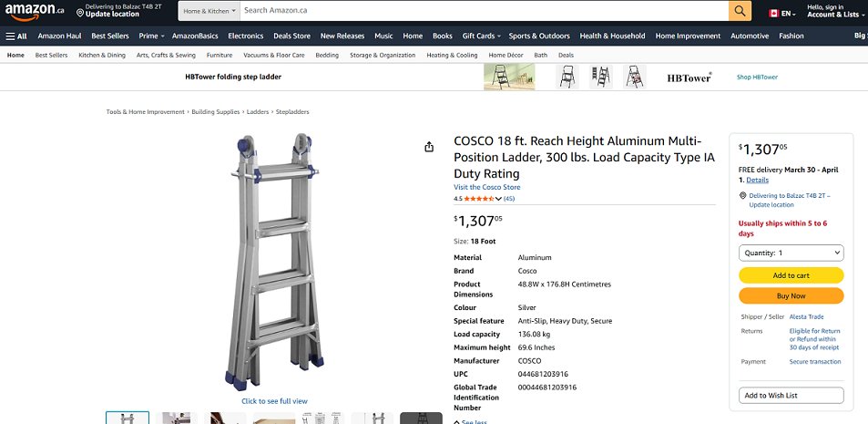Click the HBTower brand logo
This screenshot has width=868, height=424.
tap(689, 78)
